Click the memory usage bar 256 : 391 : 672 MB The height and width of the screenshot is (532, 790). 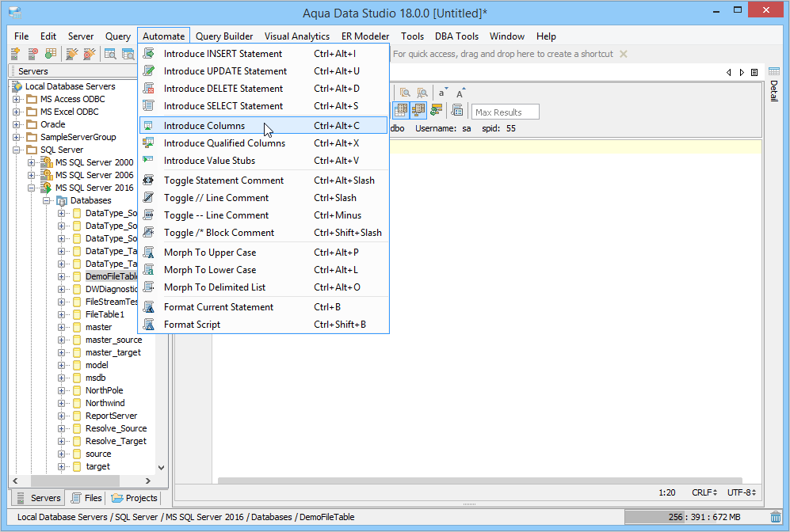696,517
